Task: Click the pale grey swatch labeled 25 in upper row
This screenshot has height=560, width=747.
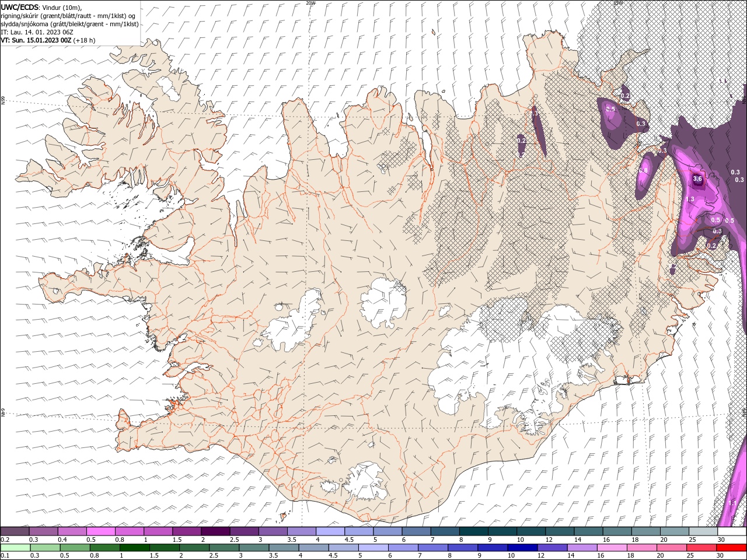Action: (703, 531)
